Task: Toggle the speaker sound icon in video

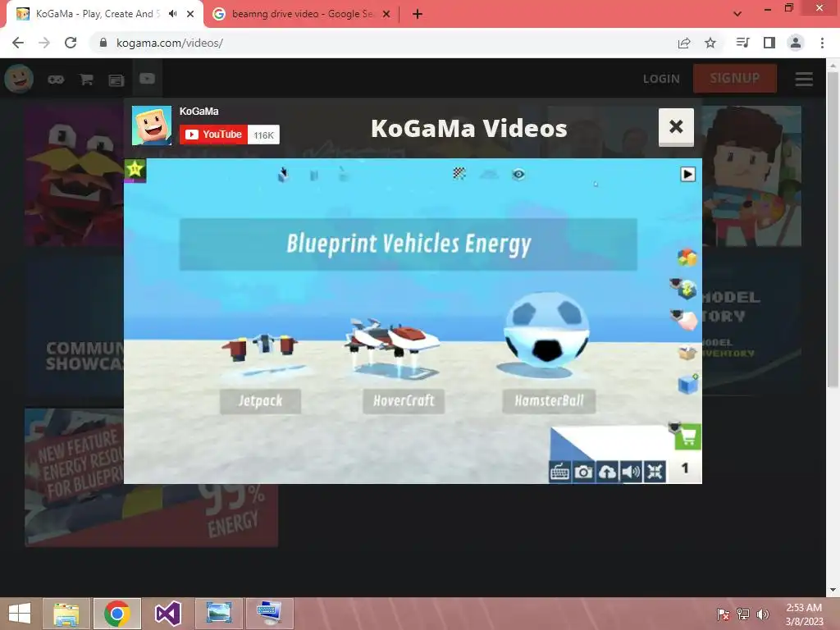Action: pos(631,472)
